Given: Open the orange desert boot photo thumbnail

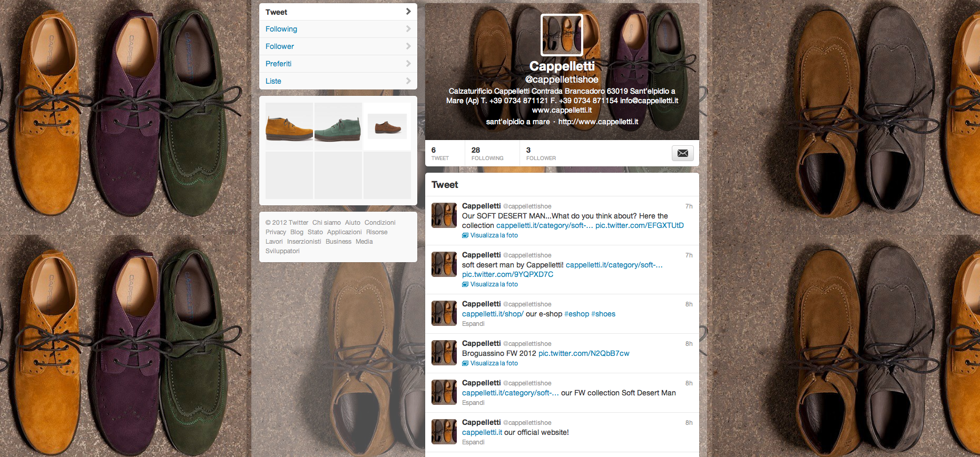Looking at the screenshot, I should (289, 126).
